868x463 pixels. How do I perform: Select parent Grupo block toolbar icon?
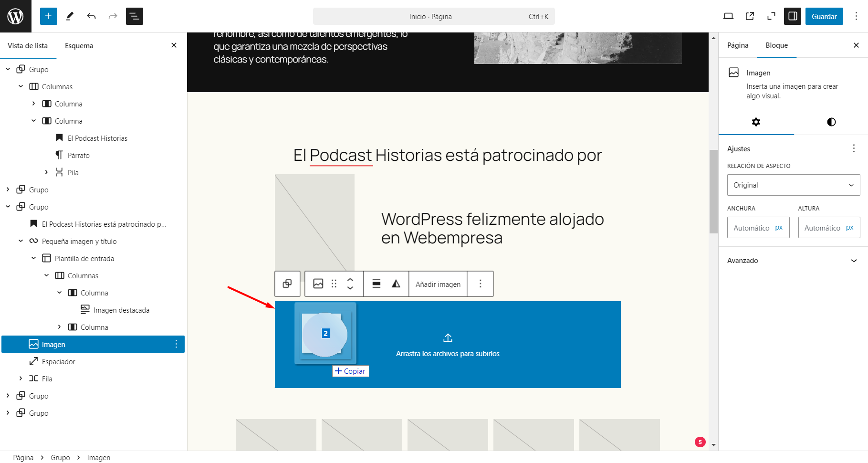click(287, 284)
